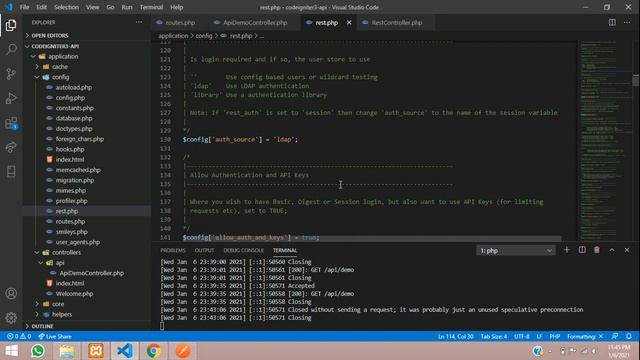
Task: Split the terminal panel
Action: pos(582,250)
